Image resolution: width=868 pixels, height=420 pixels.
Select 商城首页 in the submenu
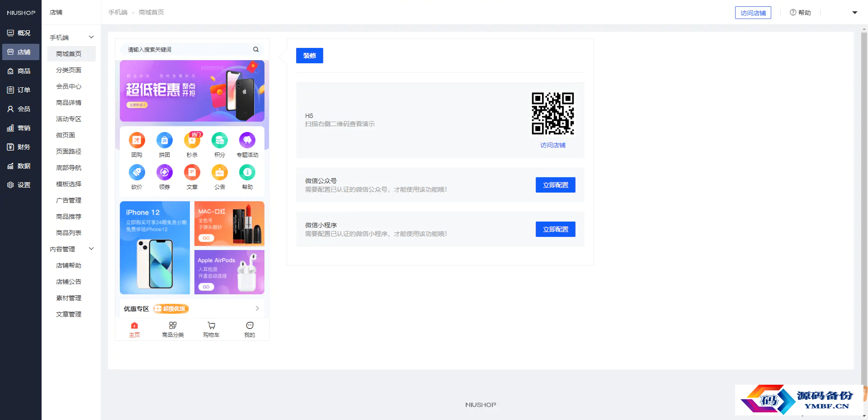tap(71, 54)
